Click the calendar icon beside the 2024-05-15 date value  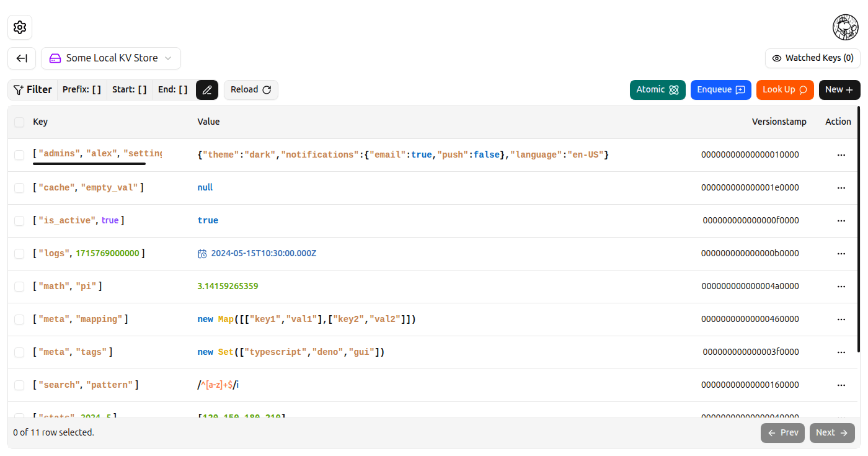tap(202, 254)
